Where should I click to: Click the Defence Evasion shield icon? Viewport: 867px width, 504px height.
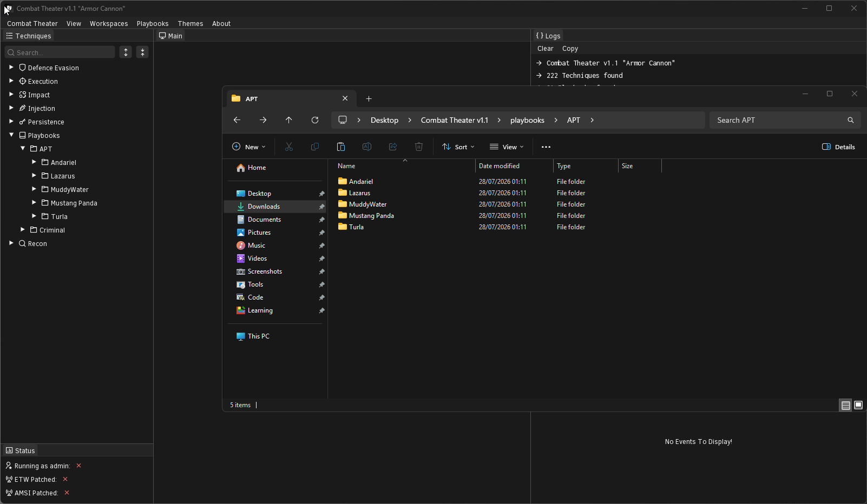coord(22,68)
